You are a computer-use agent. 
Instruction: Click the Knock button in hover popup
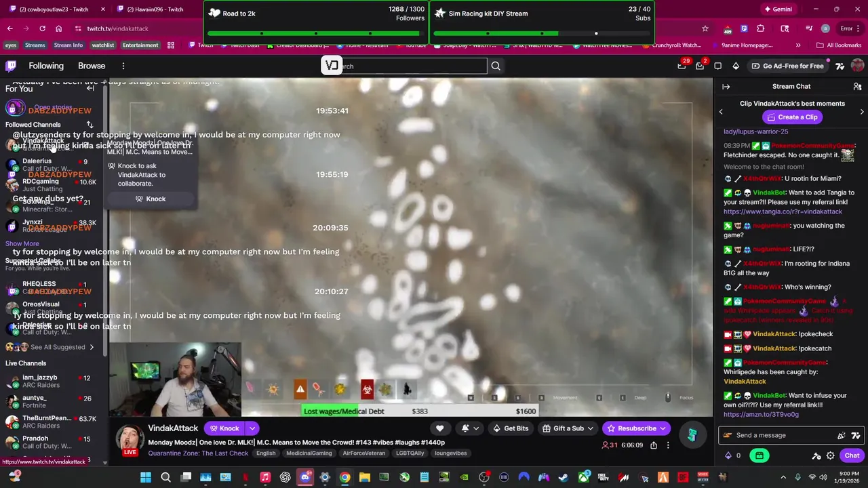tap(151, 199)
